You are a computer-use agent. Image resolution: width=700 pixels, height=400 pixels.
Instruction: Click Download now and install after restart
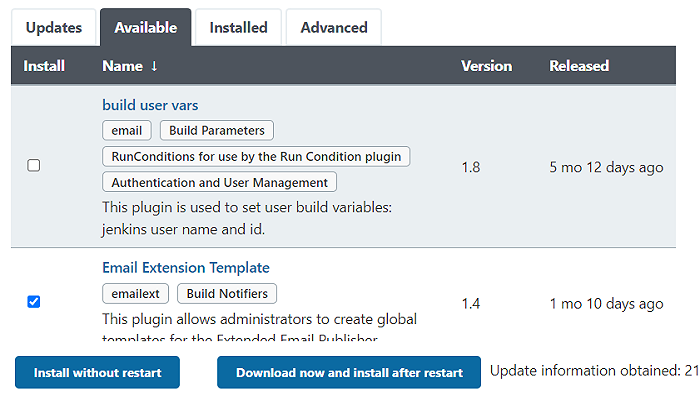pos(349,372)
